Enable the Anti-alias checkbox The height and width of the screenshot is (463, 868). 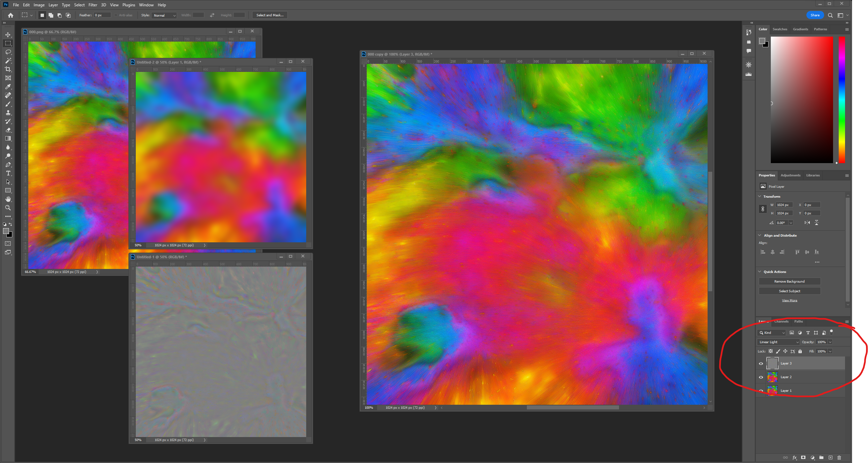[115, 15]
